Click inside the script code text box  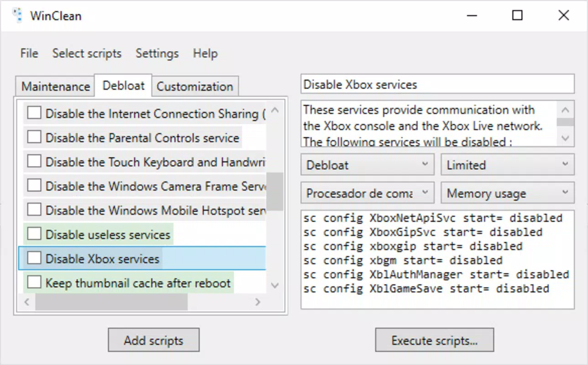[x=437, y=260]
